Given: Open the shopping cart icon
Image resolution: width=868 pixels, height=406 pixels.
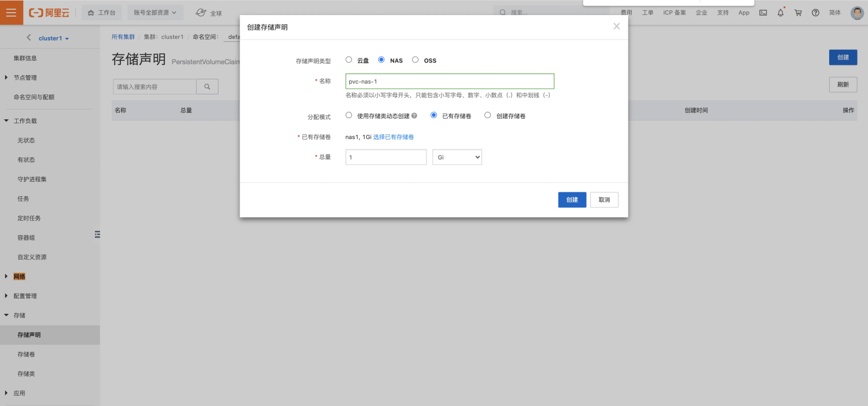Looking at the screenshot, I should pos(798,13).
